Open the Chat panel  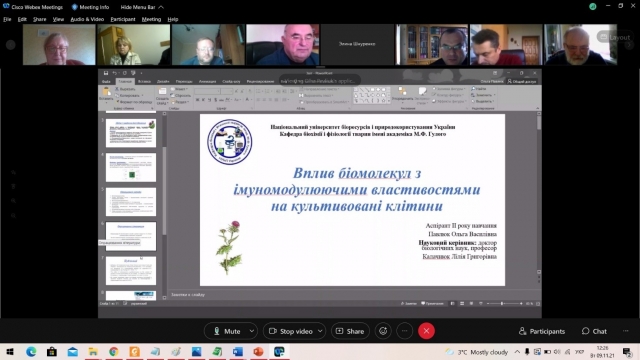point(594,331)
